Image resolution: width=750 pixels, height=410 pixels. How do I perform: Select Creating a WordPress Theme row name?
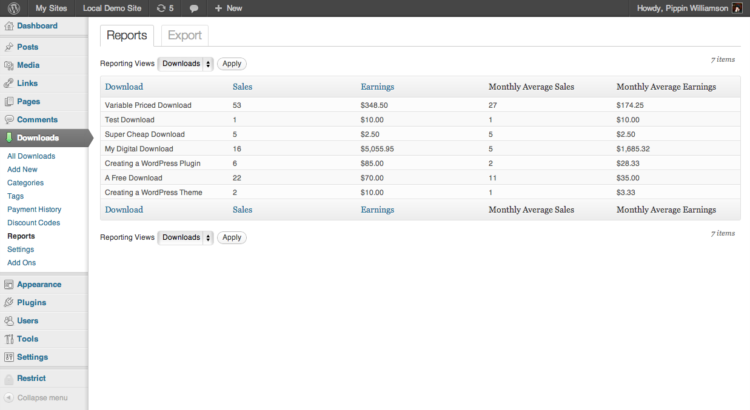(x=154, y=192)
